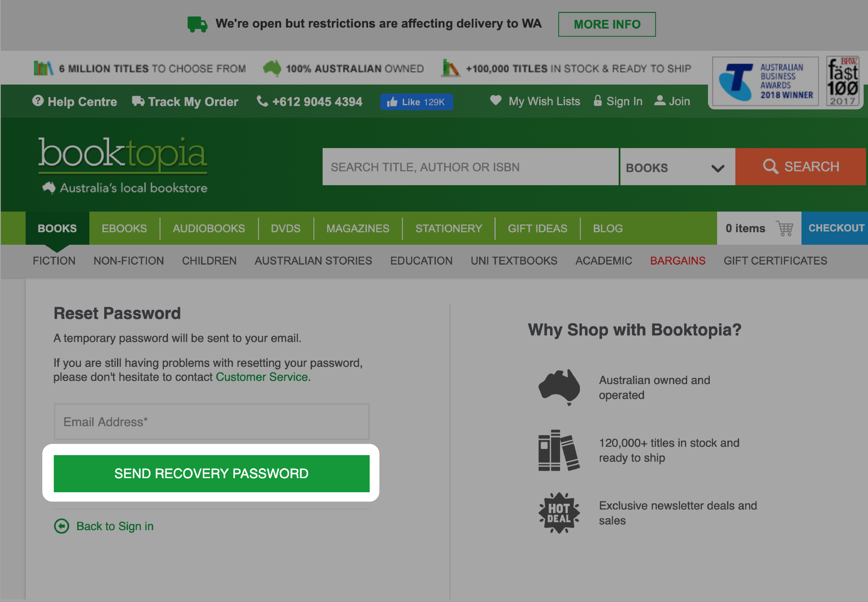Open Track My Order link
This screenshot has height=602, width=868.
(x=193, y=101)
